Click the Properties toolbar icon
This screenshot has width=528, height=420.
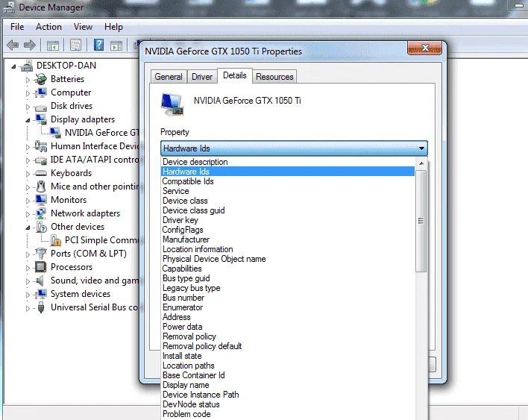coord(75,45)
